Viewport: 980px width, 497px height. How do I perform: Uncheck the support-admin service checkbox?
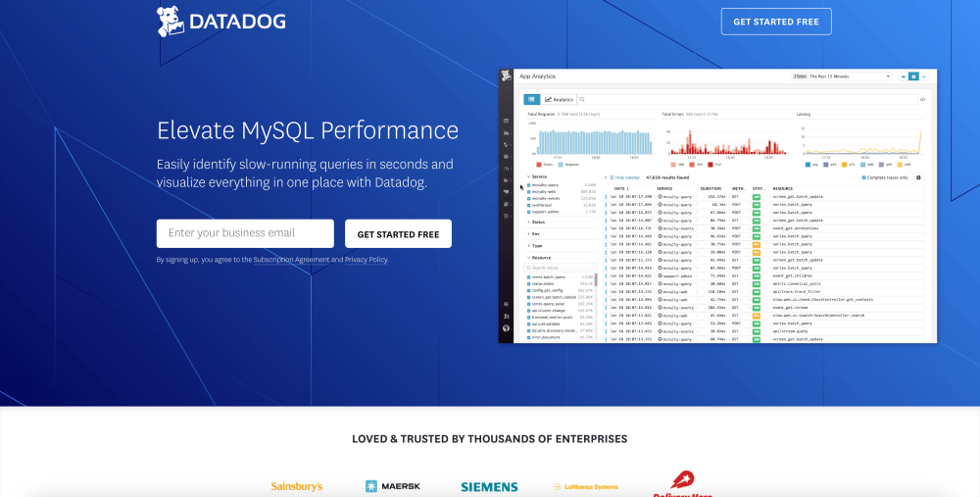coord(529,212)
